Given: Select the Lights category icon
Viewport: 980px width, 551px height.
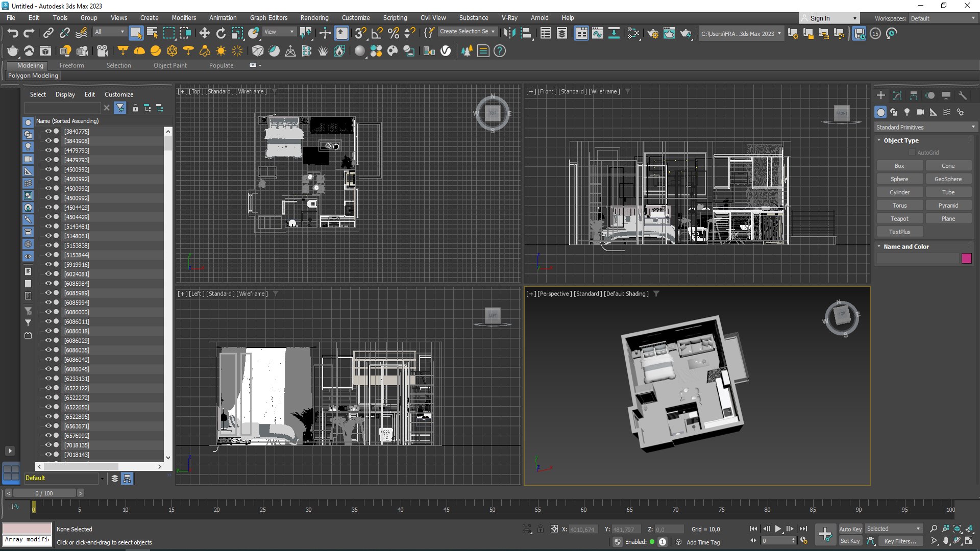Looking at the screenshot, I should (x=907, y=112).
